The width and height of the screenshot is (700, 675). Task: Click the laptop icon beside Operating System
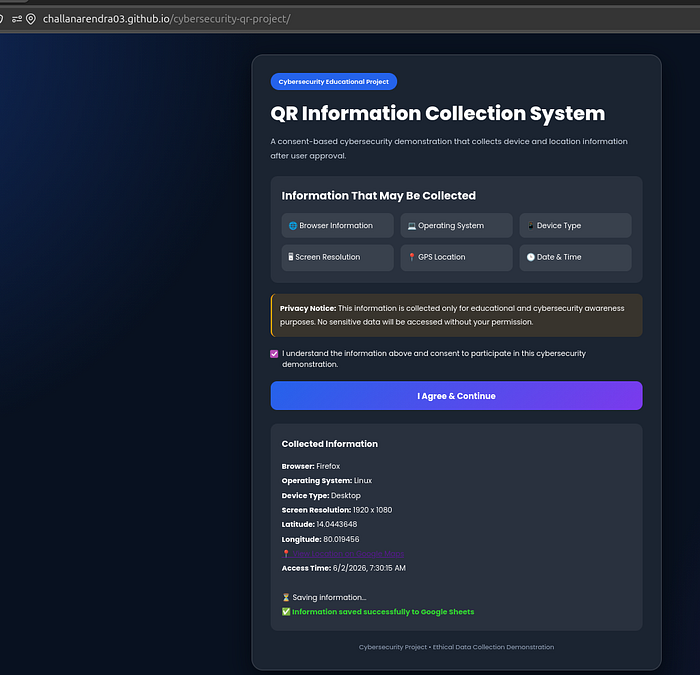coord(412,226)
